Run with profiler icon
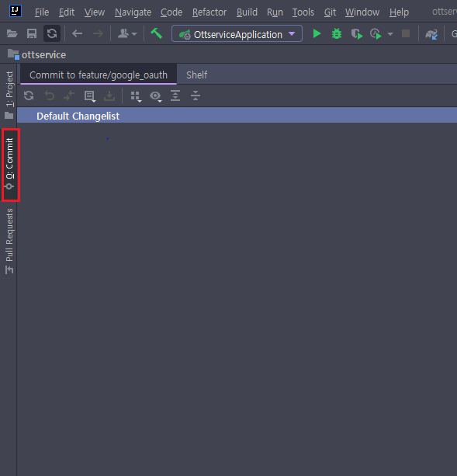457x476 pixels. [376, 33]
